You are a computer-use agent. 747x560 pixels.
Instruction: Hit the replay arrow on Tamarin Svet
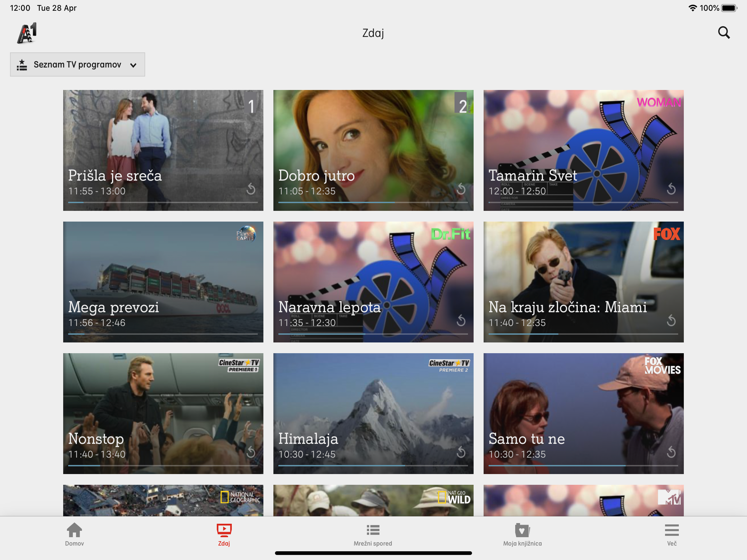(x=671, y=189)
